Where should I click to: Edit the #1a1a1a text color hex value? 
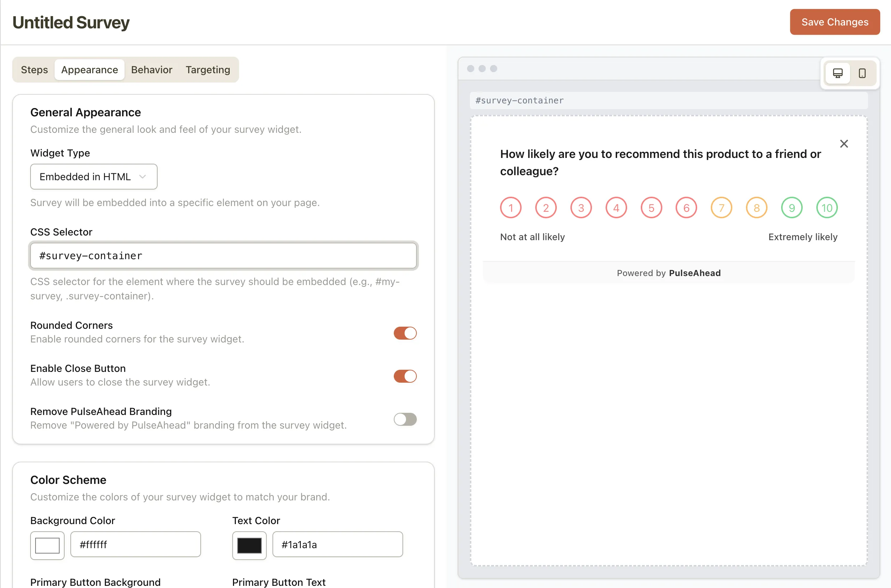click(x=337, y=545)
